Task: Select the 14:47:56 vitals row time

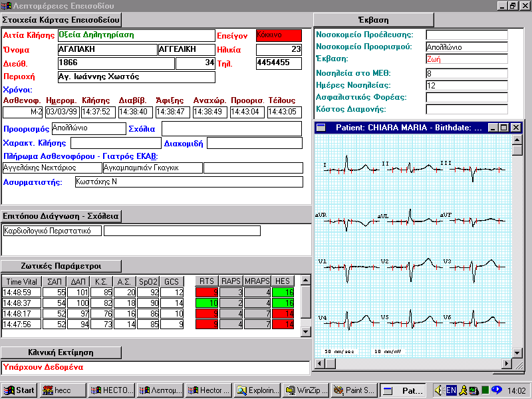Action: pyautogui.click(x=22, y=325)
